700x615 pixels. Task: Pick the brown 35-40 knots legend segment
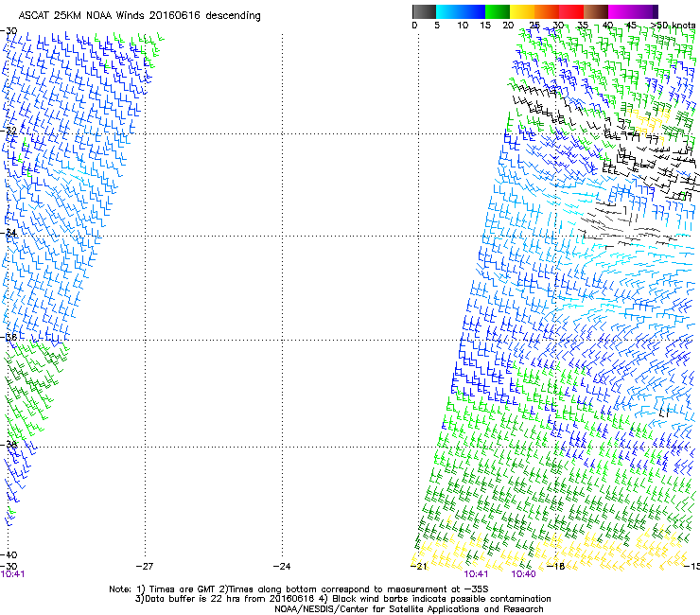point(596,11)
